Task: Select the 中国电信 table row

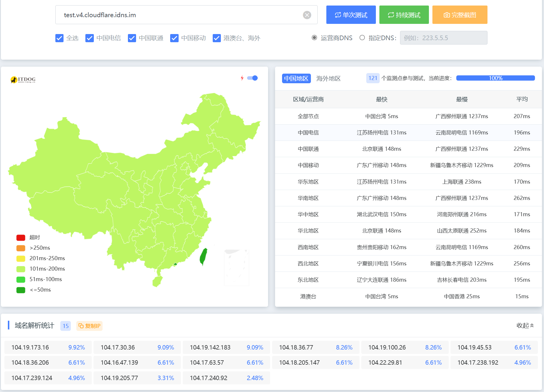Action: click(408, 132)
